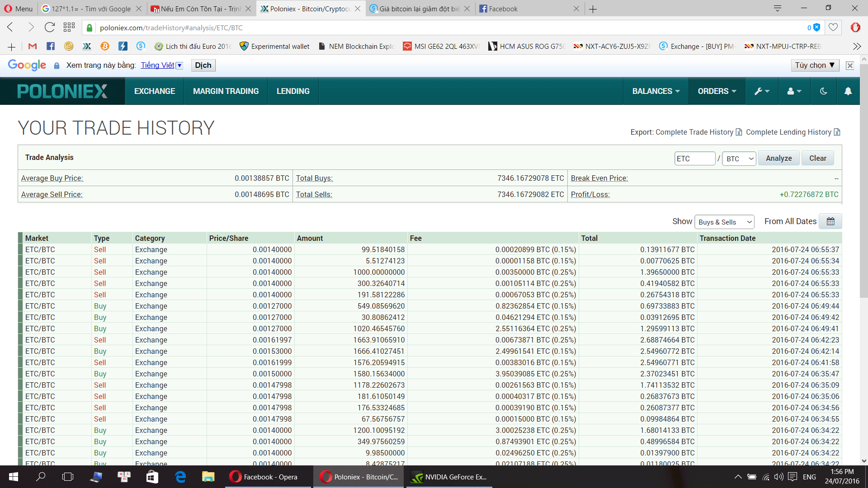This screenshot has height=488, width=868.
Task: Open the notifications bell icon
Action: coord(848,91)
